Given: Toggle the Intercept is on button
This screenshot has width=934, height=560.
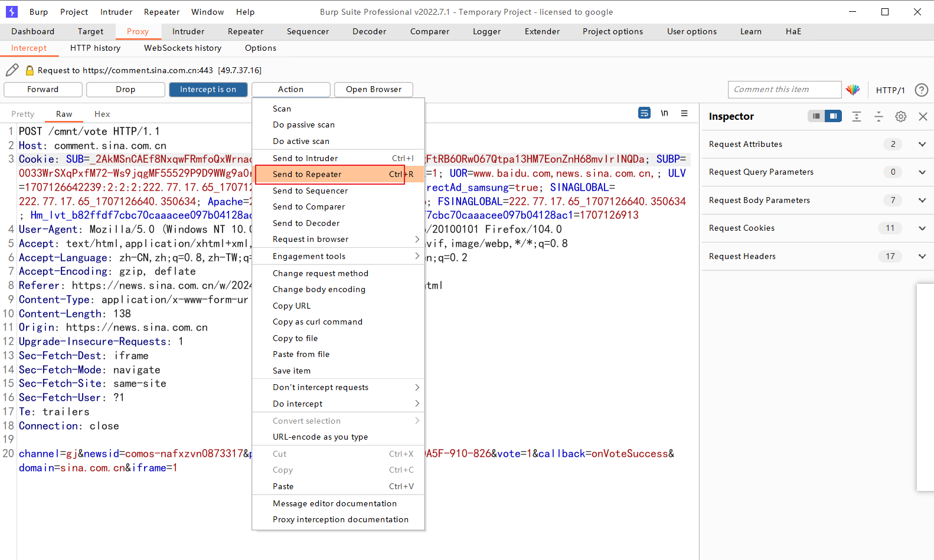Looking at the screenshot, I should 208,90.
